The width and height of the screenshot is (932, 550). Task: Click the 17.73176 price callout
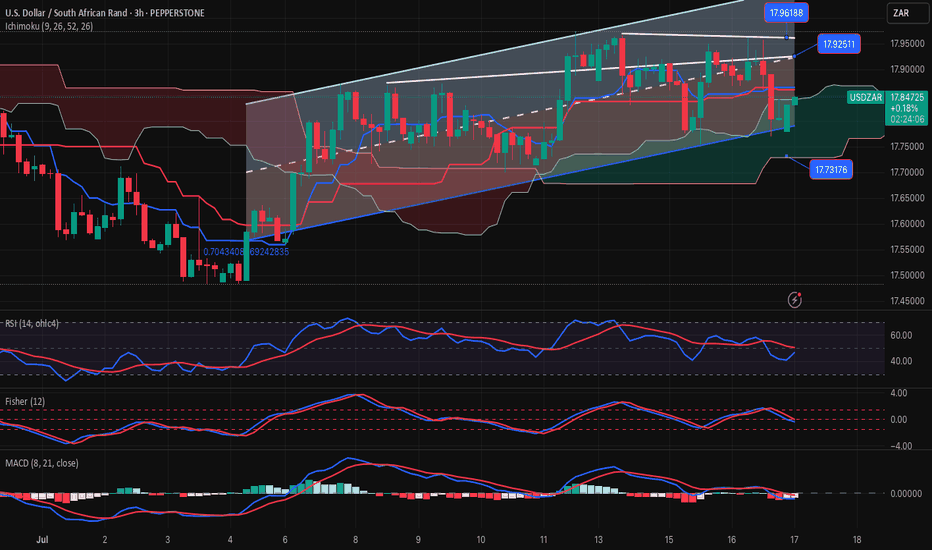[831, 169]
